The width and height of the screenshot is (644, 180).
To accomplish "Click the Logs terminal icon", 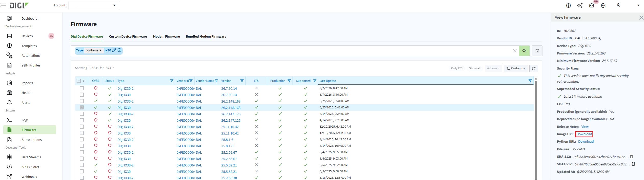I will tap(9, 120).
